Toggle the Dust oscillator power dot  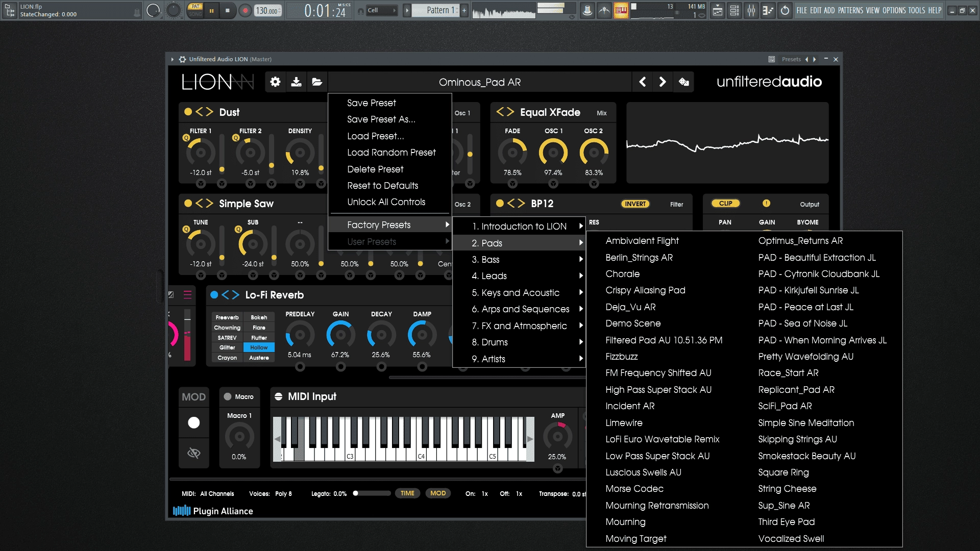[x=188, y=112]
